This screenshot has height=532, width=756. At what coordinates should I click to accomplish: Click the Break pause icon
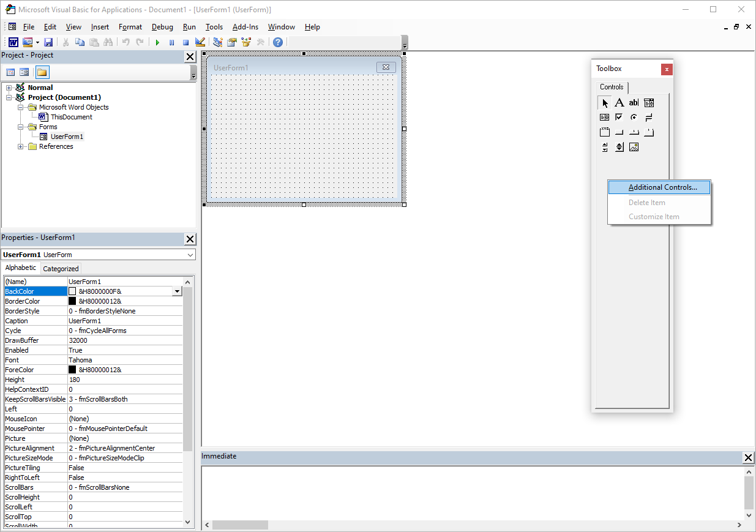[x=171, y=42]
